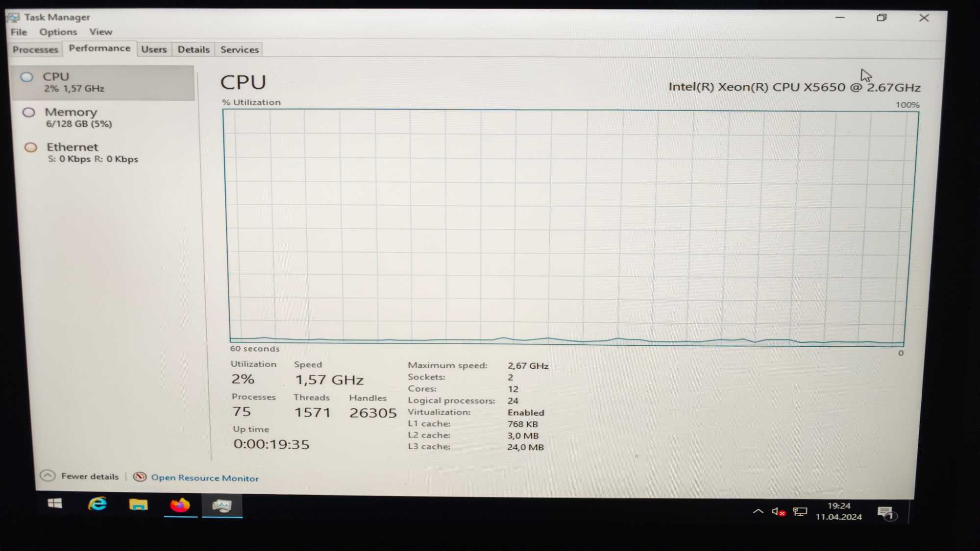Select the Users tab in Task Manager
The width and height of the screenshot is (980, 551).
click(x=154, y=49)
